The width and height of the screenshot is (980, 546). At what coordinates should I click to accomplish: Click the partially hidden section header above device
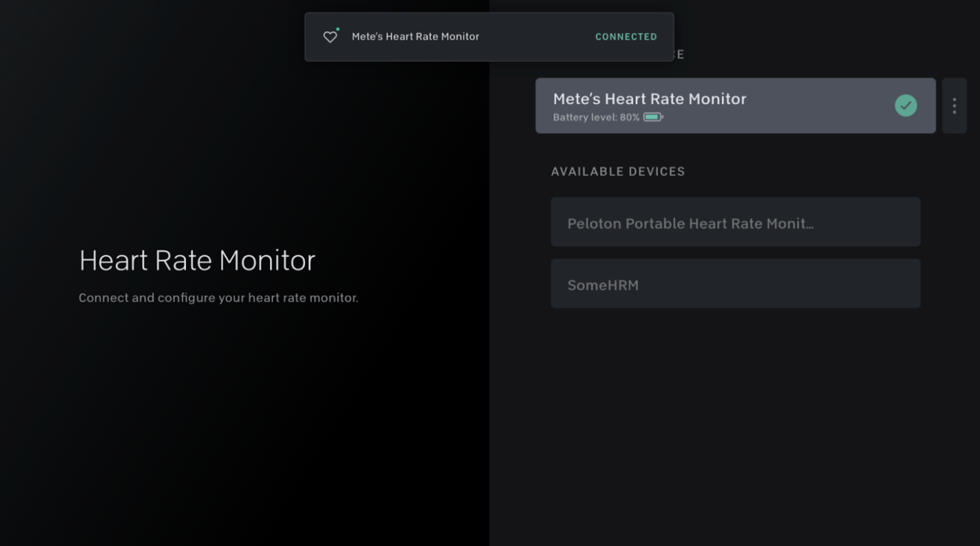pyautogui.click(x=679, y=55)
